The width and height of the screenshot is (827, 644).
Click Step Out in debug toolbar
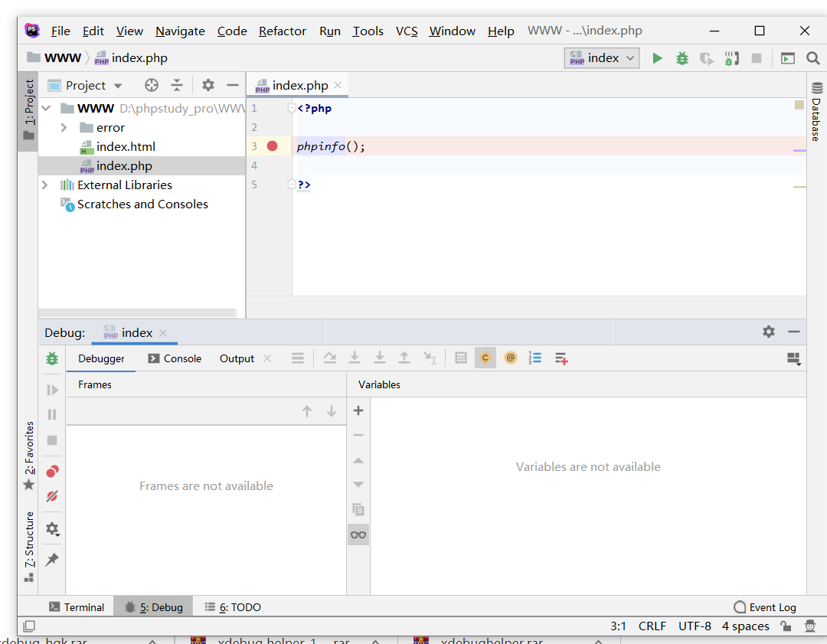point(404,358)
